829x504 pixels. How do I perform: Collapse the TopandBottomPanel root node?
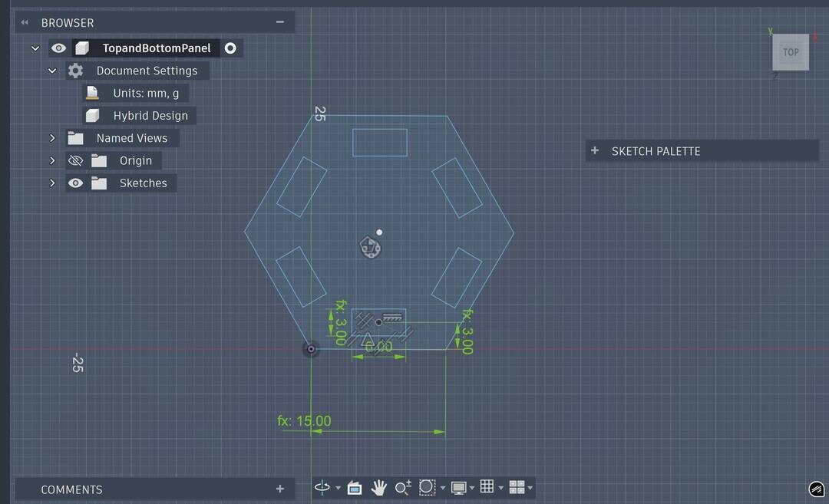35,48
